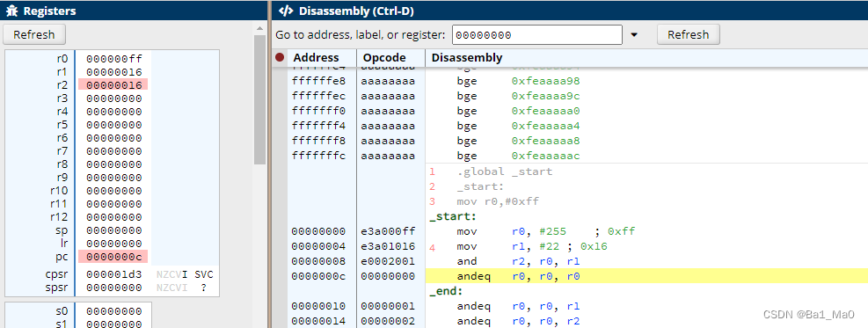
Task: Focus the Go to address input field
Action: (537, 35)
